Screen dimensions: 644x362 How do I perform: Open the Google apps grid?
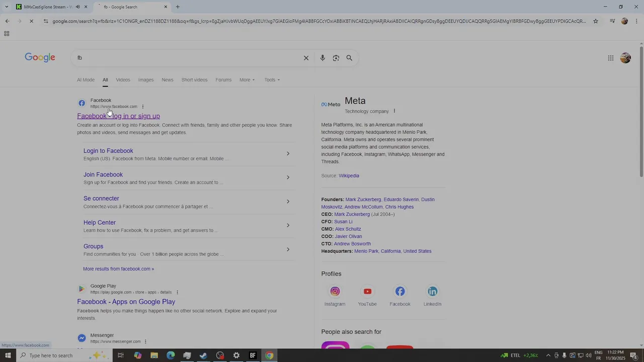pyautogui.click(x=611, y=58)
